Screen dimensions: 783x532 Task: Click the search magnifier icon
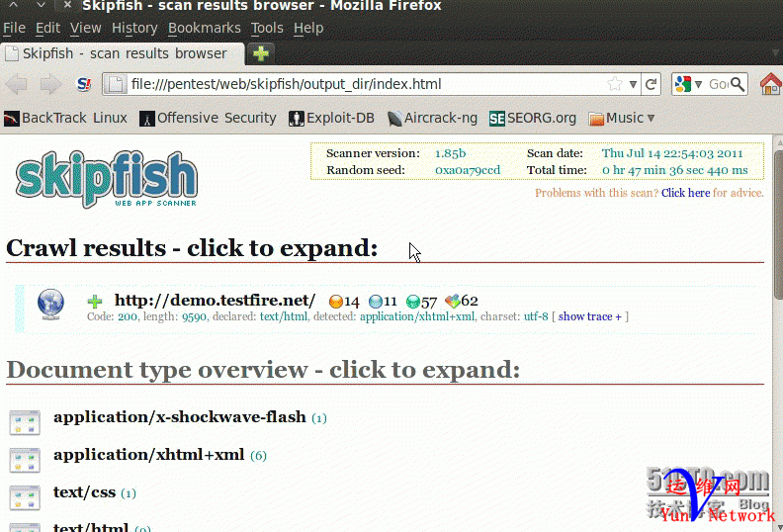(738, 84)
